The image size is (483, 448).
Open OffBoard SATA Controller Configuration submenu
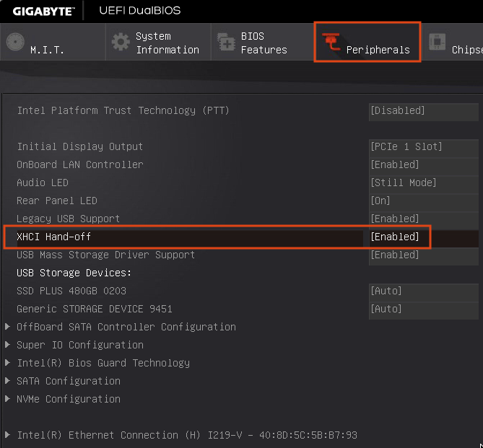coord(126,327)
